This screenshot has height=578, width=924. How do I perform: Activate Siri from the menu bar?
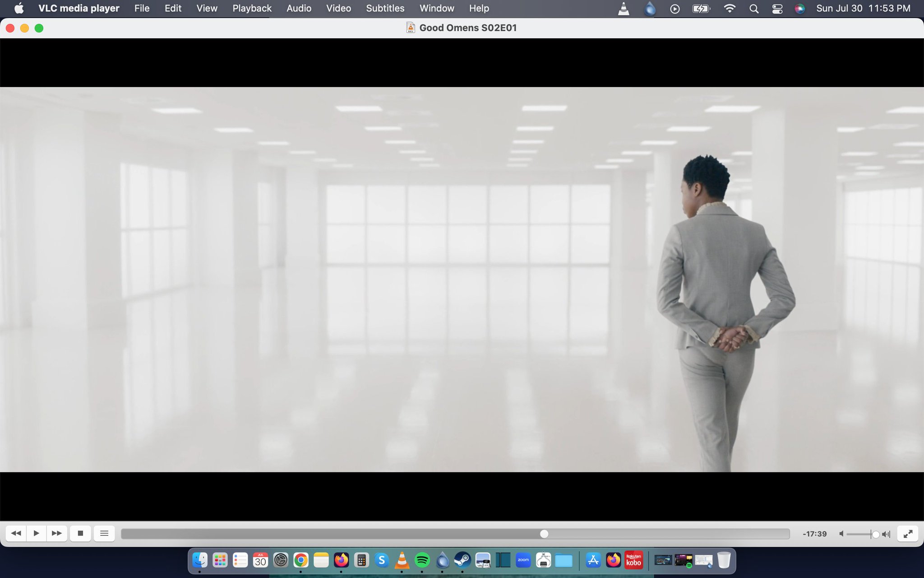pyautogui.click(x=799, y=9)
